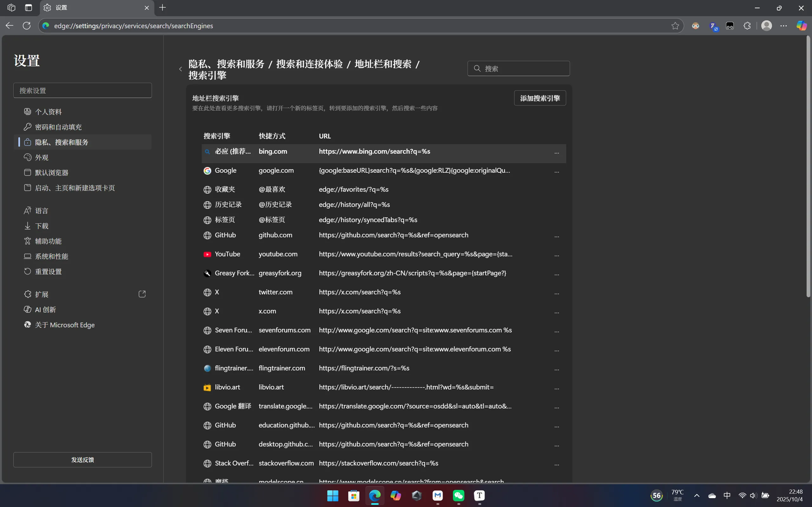Click the Extensions puzzle icon

(747, 25)
